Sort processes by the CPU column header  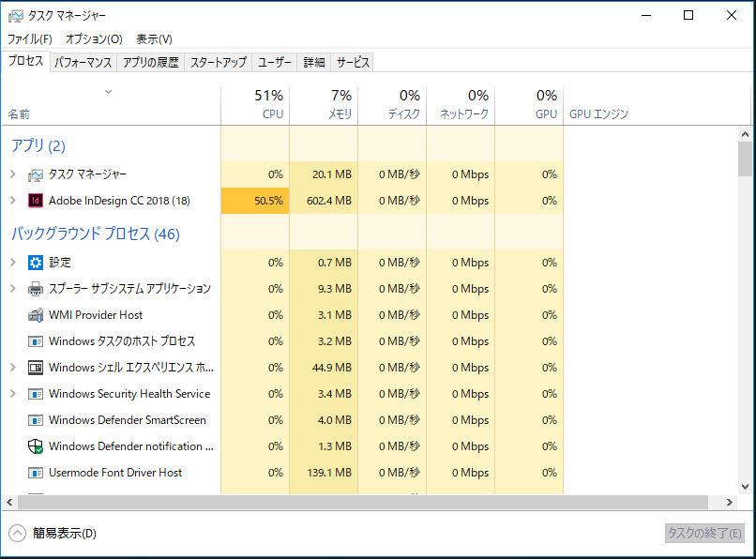255,104
